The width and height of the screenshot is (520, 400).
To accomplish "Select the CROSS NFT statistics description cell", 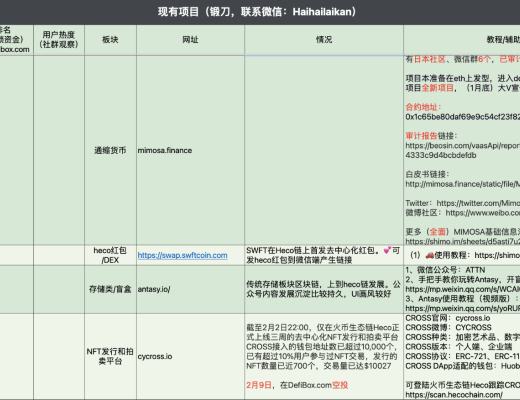I will 324,356.
